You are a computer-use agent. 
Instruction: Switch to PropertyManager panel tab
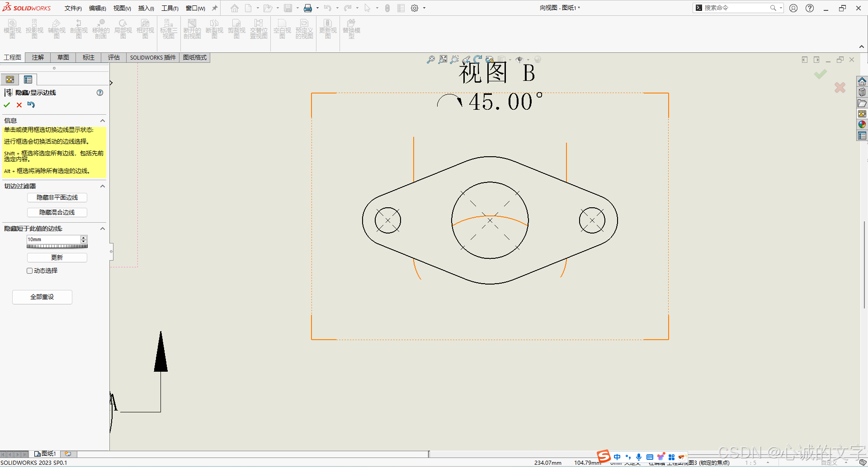(x=28, y=80)
